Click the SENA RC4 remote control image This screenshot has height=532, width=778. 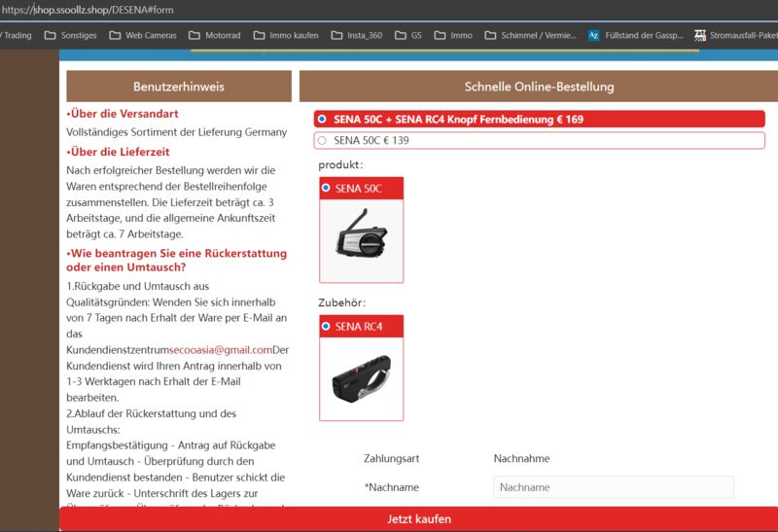[361, 378]
